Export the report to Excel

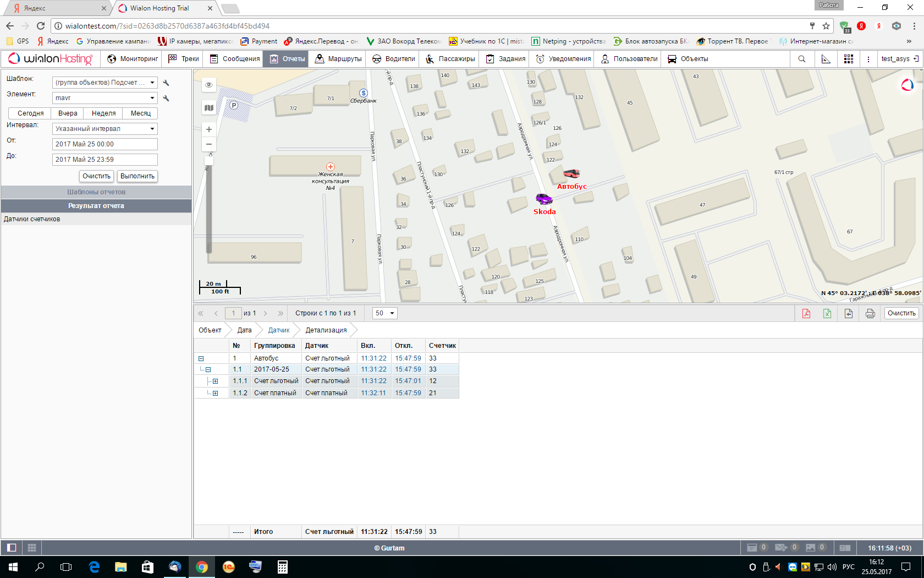827,313
